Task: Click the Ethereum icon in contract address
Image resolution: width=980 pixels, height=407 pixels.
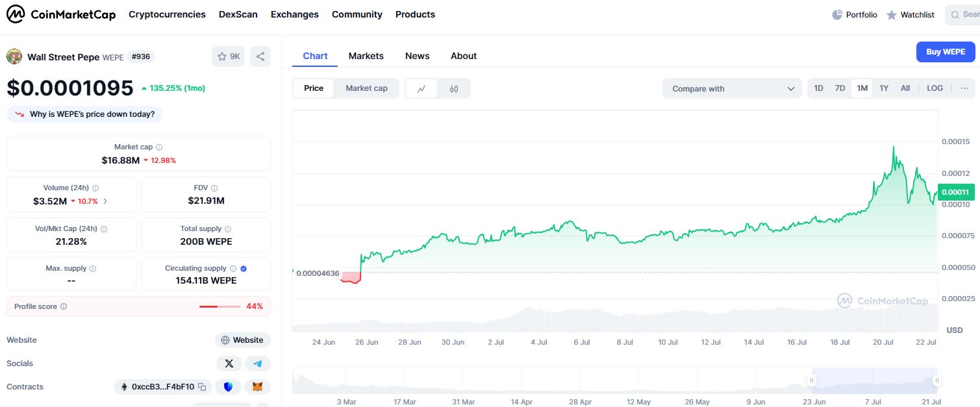Action: [x=125, y=387]
